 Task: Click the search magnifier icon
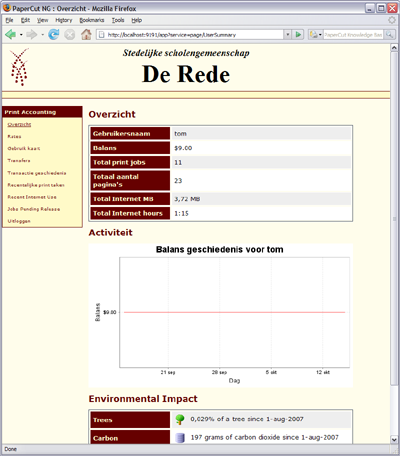[389, 35]
